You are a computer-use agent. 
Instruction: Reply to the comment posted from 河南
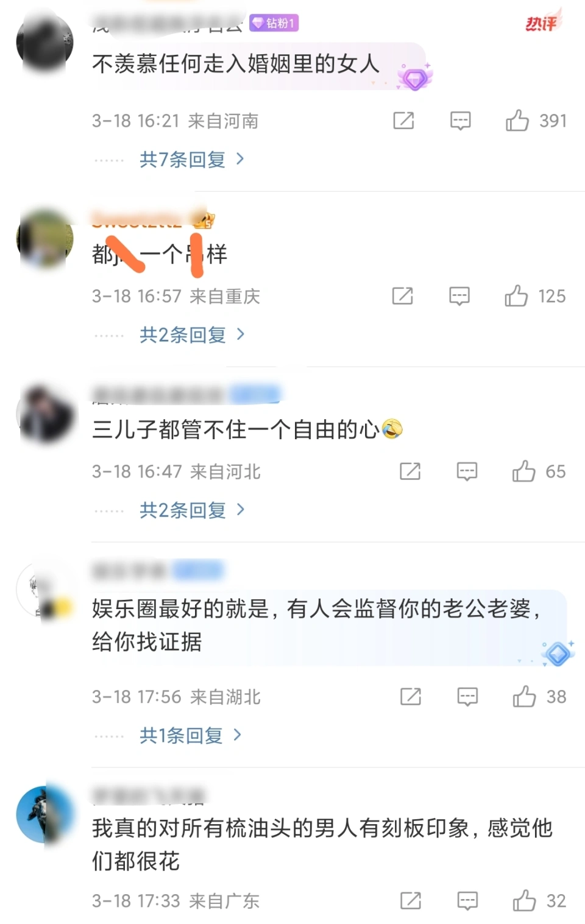click(x=460, y=121)
